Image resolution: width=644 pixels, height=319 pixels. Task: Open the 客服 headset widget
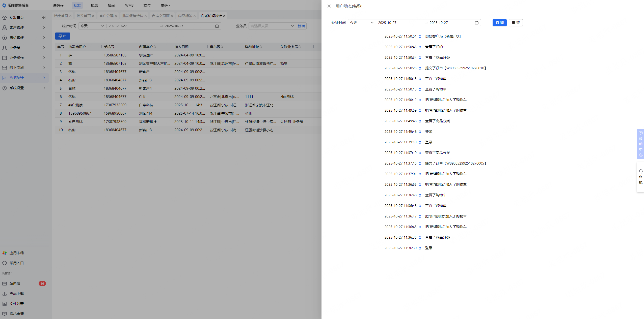tap(640, 177)
